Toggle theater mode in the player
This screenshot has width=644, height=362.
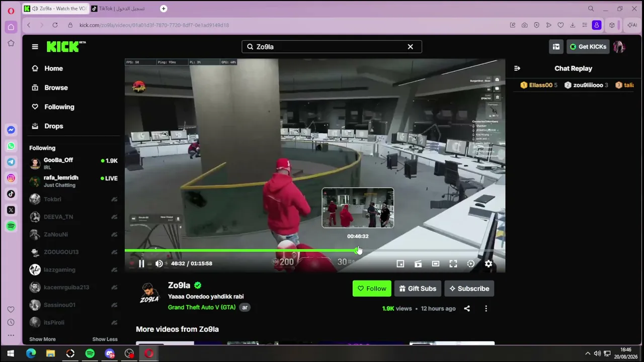(x=436, y=263)
